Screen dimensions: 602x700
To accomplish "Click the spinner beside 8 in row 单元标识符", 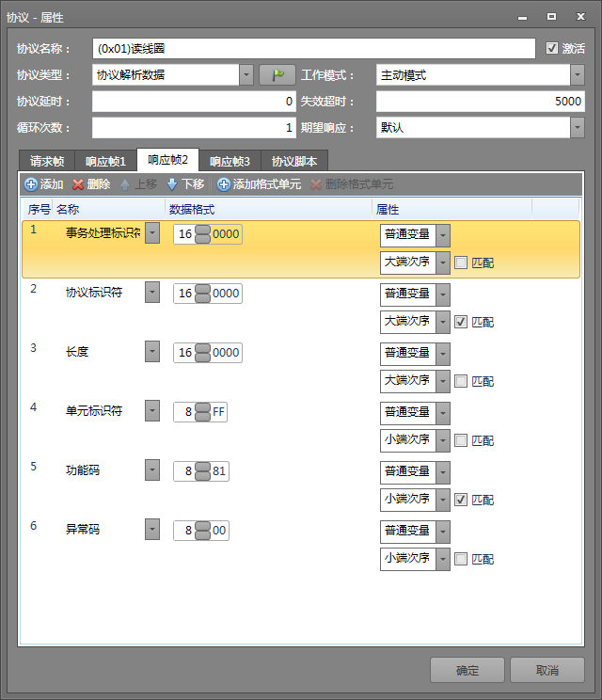I will [202, 412].
